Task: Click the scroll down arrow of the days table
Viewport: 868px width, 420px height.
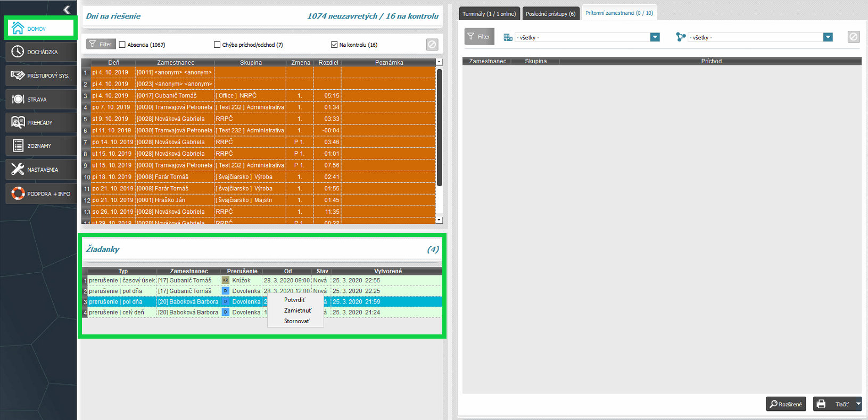Action: (439, 220)
